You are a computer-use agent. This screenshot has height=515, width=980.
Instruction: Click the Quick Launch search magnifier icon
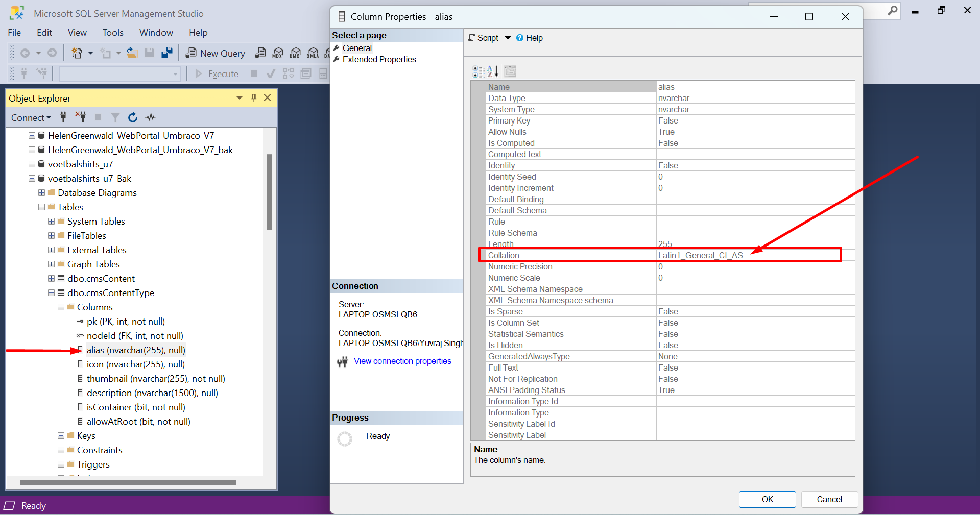click(892, 10)
